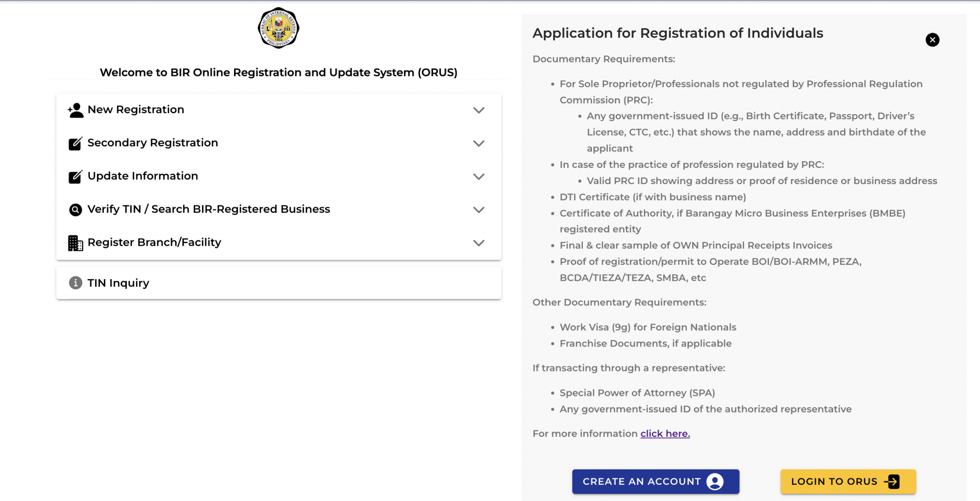The height and width of the screenshot is (501, 980).
Task: Expand the Secondary Registration section
Action: [x=478, y=143]
